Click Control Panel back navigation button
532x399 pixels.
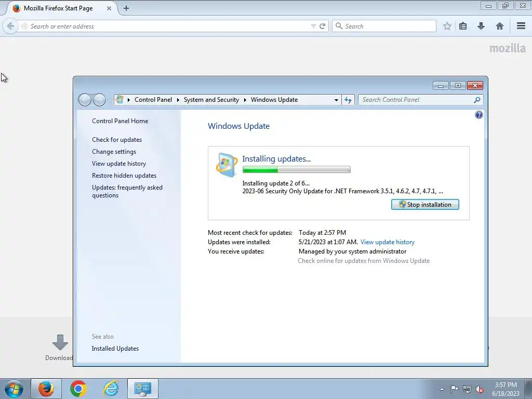click(x=85, y=100)
